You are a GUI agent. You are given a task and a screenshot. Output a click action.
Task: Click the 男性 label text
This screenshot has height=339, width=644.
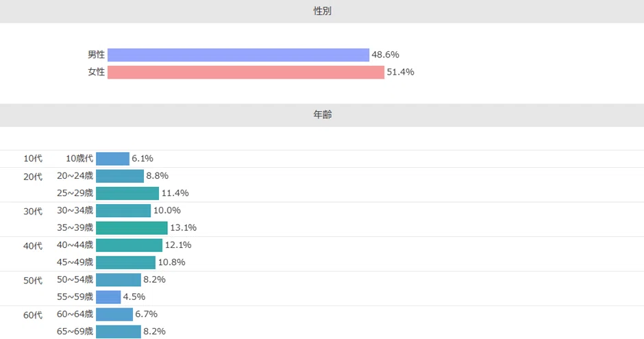pyautogui.click(x=97, y=55)
